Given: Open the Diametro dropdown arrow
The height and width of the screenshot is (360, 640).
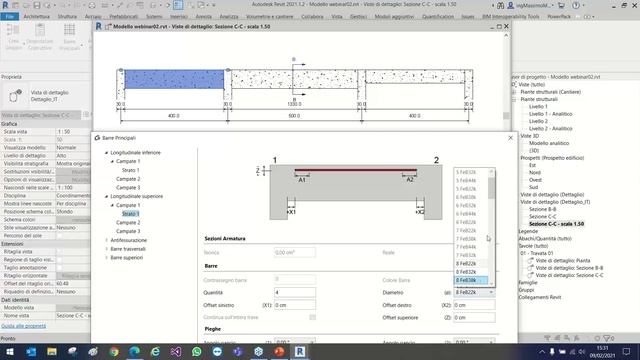Looking at the screenshot, I should (x=491, y=293).
